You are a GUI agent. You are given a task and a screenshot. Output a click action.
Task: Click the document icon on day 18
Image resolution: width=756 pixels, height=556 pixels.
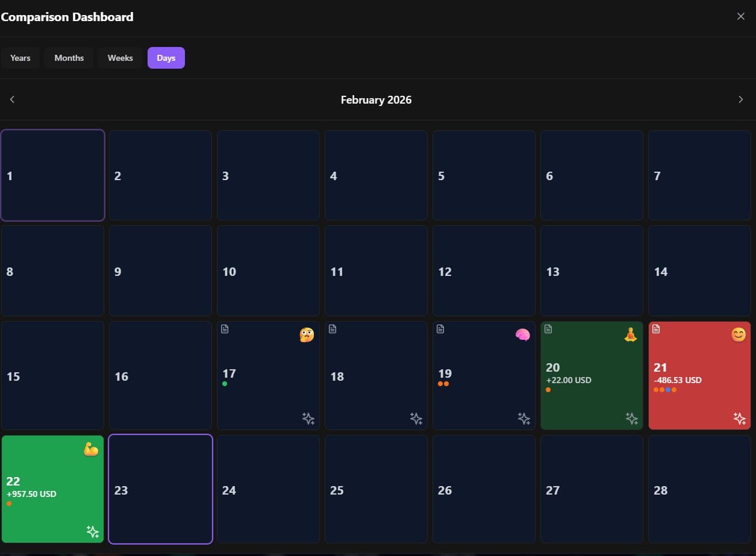(333, 329)
